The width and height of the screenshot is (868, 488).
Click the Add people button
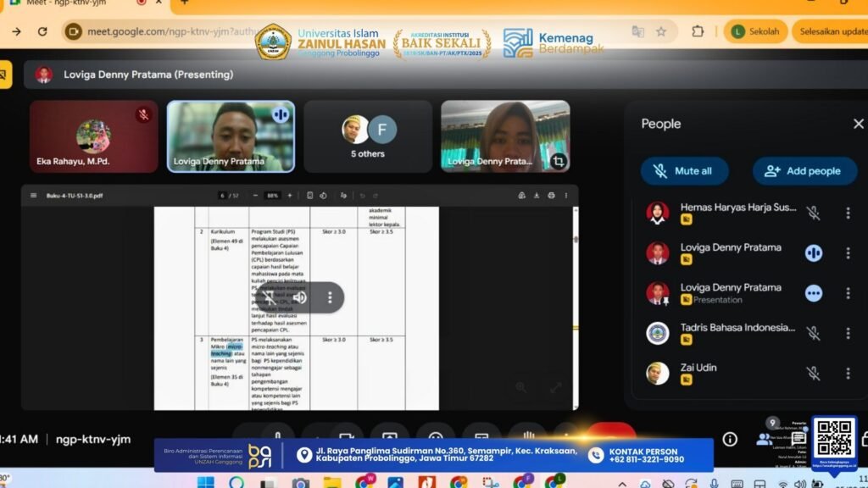(804, 171)
